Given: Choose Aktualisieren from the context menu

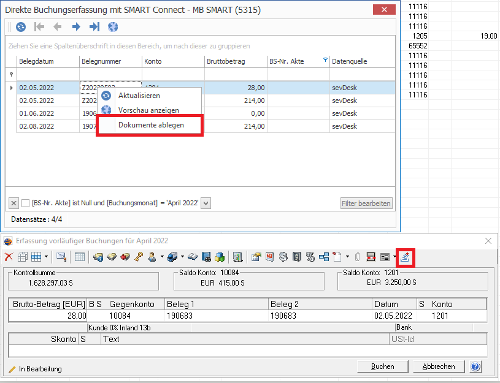Looking at the screenshot, I should click(x=139, y=96).
